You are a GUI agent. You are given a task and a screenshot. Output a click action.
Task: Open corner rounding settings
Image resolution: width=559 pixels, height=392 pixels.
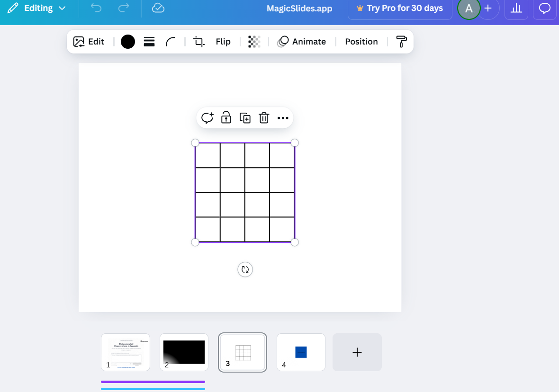point(171,42)
